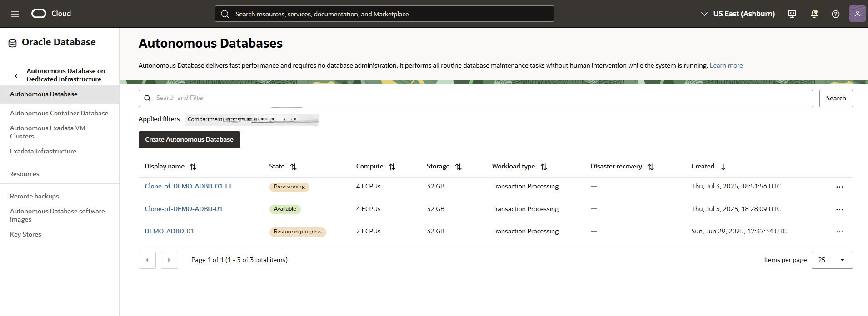The image size is (868, 316).
Task: Click the Available status badge
Action: (x=285, y=209)
